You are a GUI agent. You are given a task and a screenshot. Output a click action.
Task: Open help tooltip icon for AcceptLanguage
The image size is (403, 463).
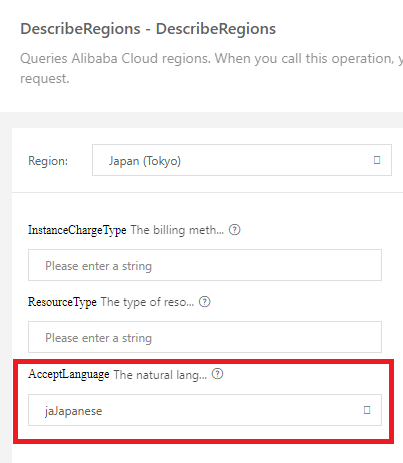tap(217, 374)
